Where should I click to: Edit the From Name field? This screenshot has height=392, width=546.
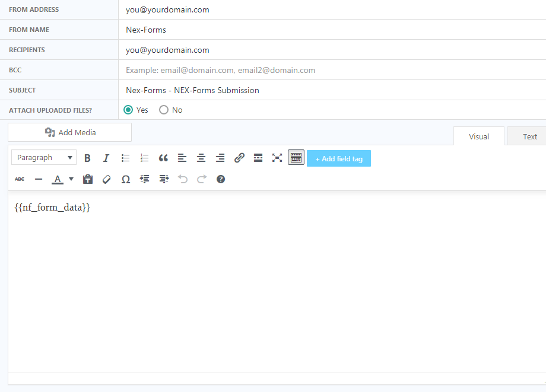pos(332,30)
